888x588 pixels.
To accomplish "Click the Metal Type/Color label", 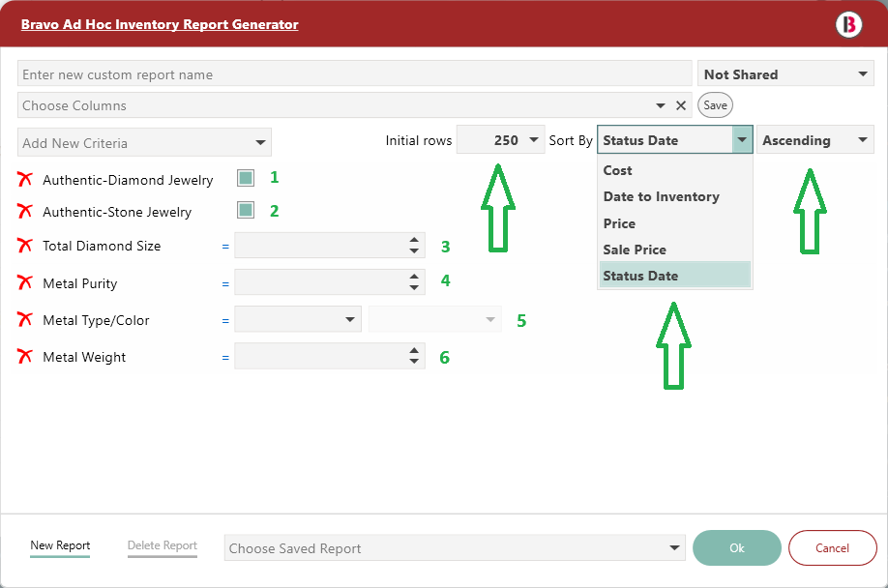I will 97,320.
